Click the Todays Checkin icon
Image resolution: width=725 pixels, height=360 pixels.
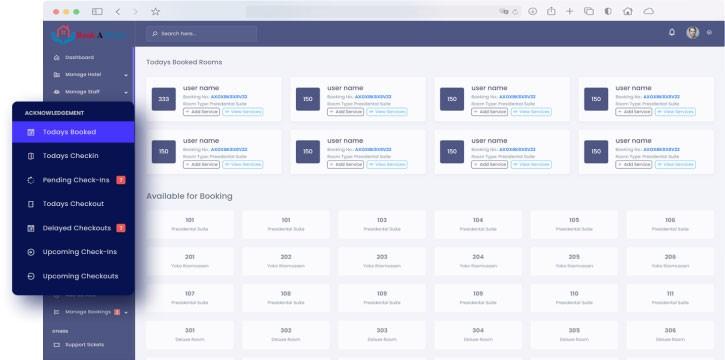coord(31,156)
